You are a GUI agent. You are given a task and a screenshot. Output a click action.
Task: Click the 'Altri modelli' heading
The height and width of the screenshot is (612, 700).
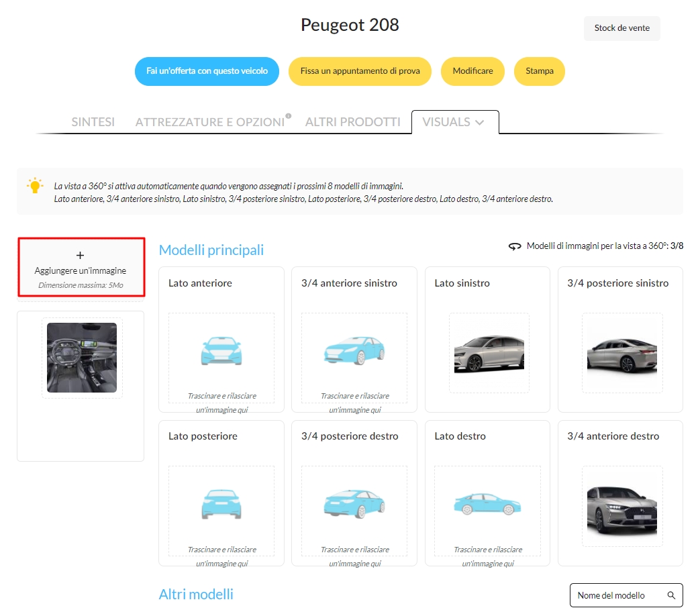click(x=196, y=595)
